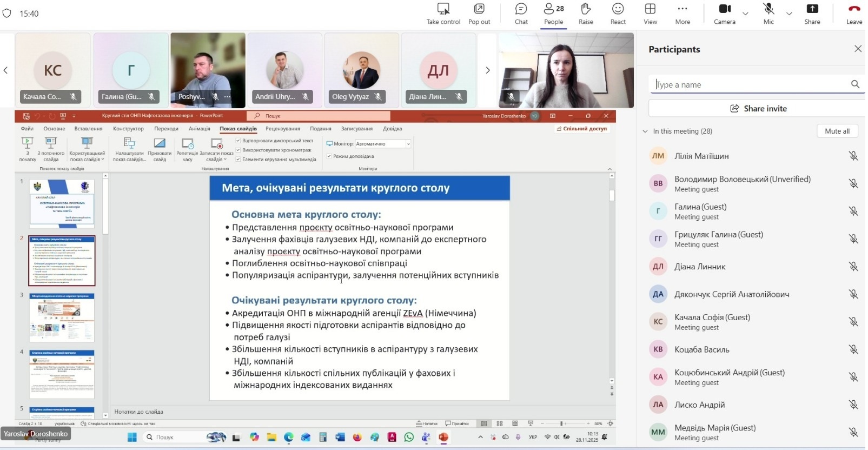
Task: Show next participants in video gallery
Action: coord(487,70)
